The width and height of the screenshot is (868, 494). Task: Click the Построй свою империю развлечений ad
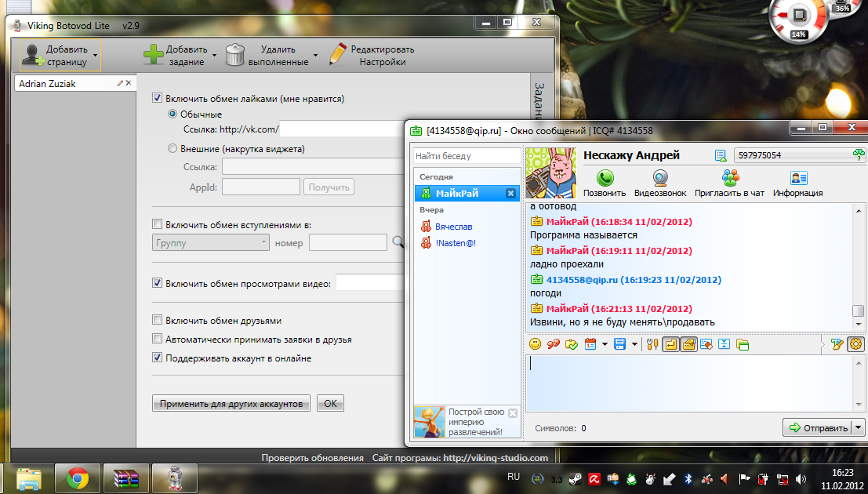[x=467, y=422]
